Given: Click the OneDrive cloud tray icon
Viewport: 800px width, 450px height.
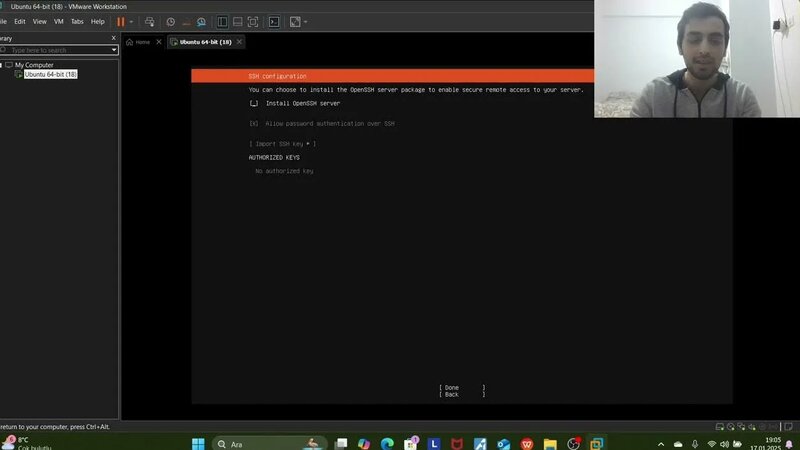Looking at the screenshot, I should pos(678,444).
